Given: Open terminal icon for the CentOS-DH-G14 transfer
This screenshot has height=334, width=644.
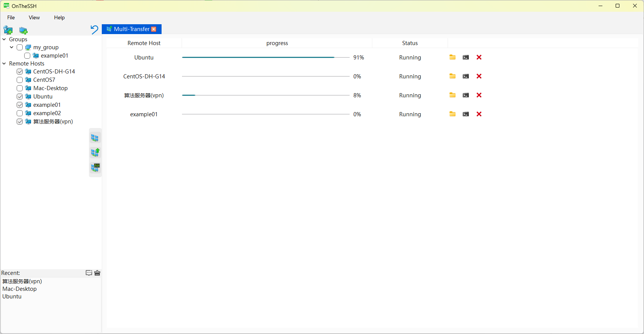Looking at the screenshot, I should pyautogui.click(x=466, y=76).
